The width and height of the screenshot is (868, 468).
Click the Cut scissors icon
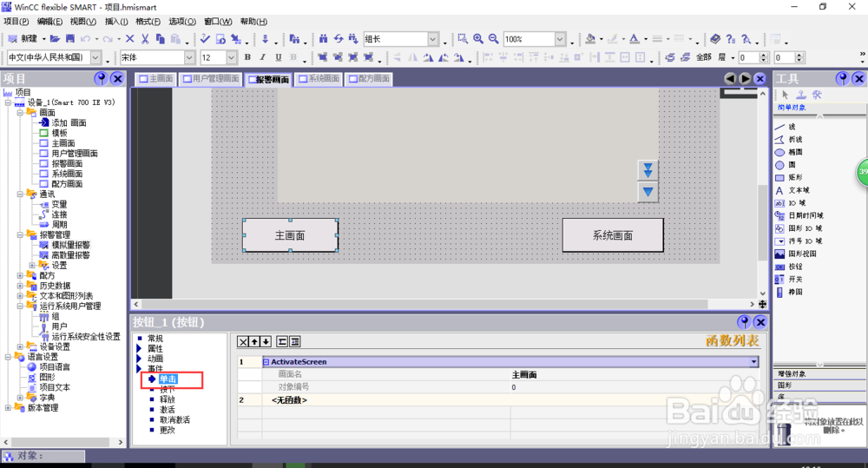[x=145, y=39]
